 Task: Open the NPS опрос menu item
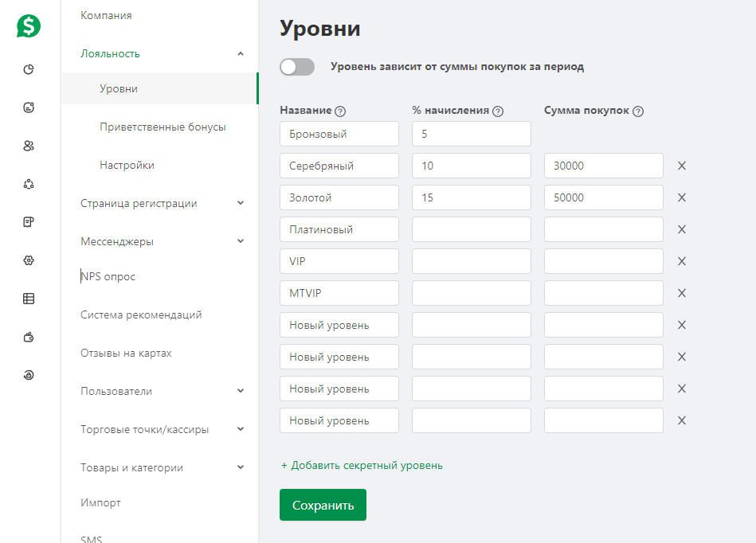click(x=108, y=276)
